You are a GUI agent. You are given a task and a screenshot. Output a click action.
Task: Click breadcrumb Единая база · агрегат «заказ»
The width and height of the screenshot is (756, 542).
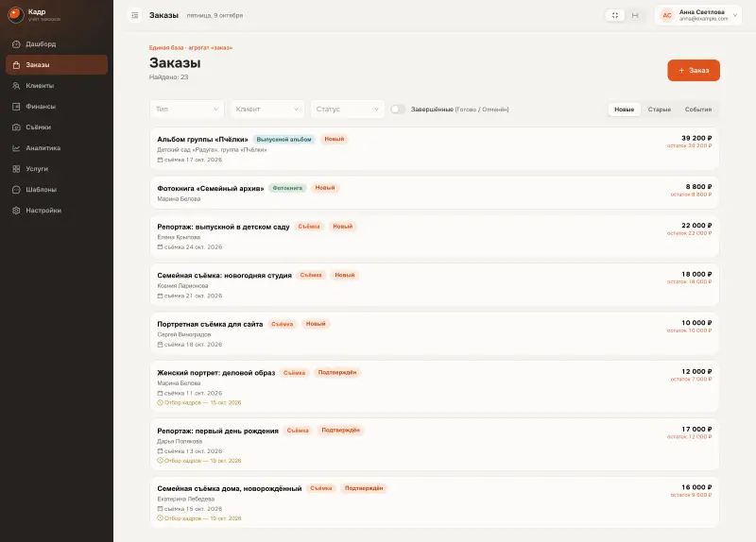click(x=191, y=48)
